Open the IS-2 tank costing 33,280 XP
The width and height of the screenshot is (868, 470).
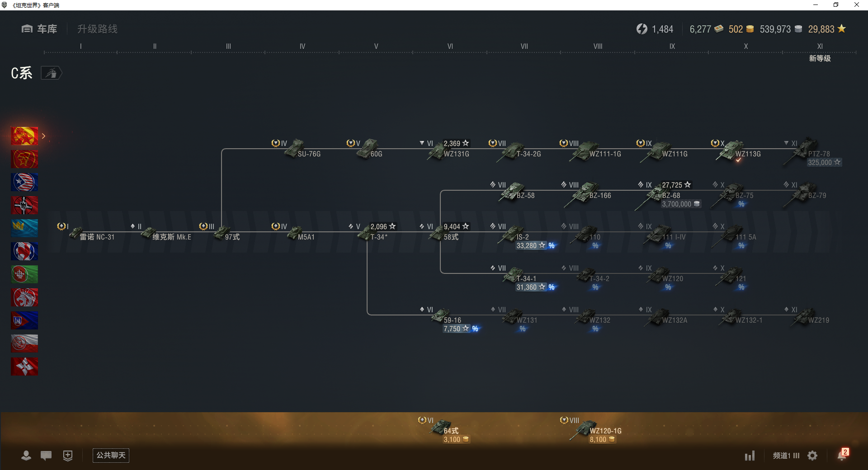tap(524, 237)
